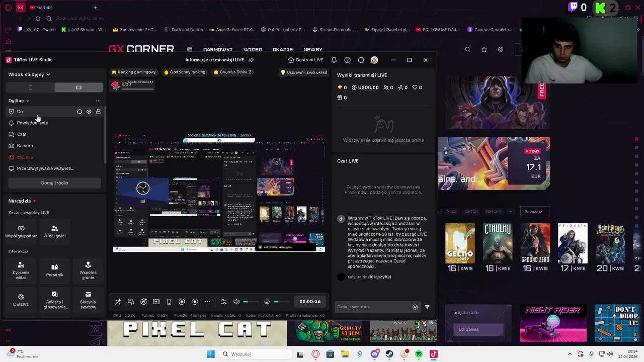Open the AI tools hexagon icon
Viewport: 644px width, 362px height.
(x=143, y=302)
